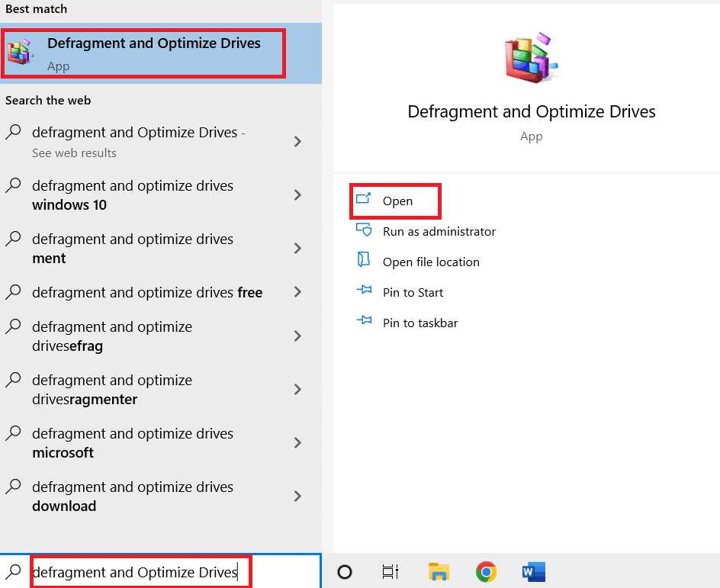Open Chrome from the taskbar
This screenshot has width=720, height=588.
pos(486,571)
